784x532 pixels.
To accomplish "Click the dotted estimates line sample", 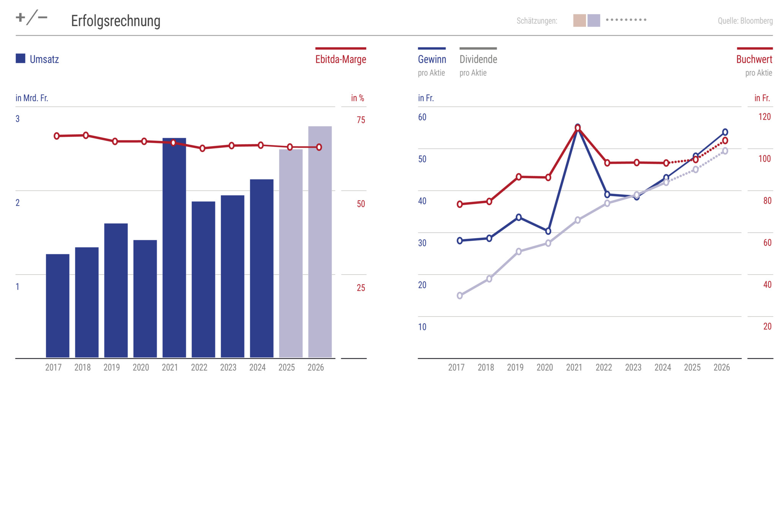I will 626,20.
